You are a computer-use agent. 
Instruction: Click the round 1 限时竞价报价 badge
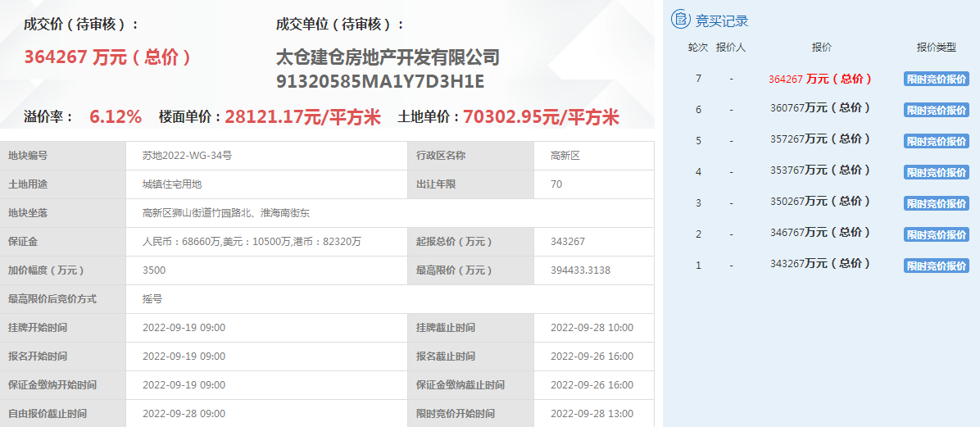coord(937,265)
